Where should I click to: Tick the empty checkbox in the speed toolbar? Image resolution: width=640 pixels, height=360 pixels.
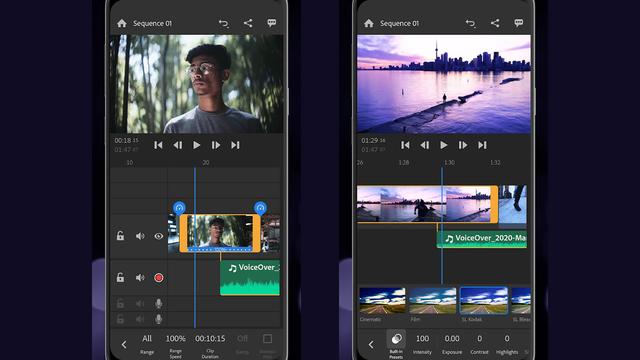click(x=267, y=339)
